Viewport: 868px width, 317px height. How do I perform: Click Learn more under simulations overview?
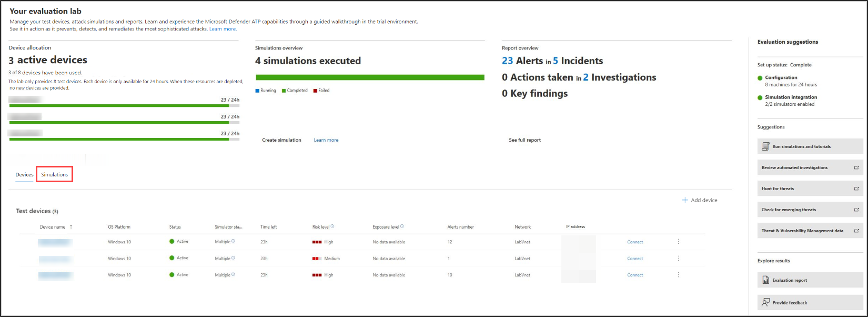[x=326, y=140]
